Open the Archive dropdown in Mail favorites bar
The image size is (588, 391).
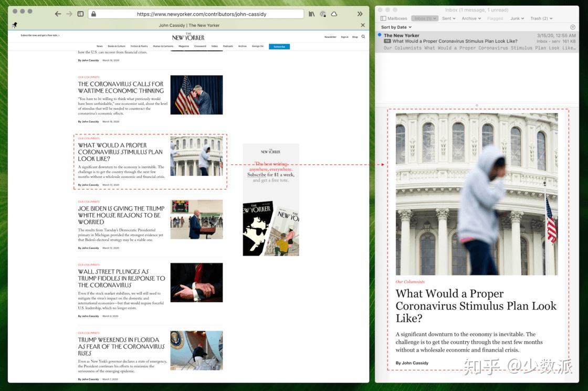coord(471,18)
